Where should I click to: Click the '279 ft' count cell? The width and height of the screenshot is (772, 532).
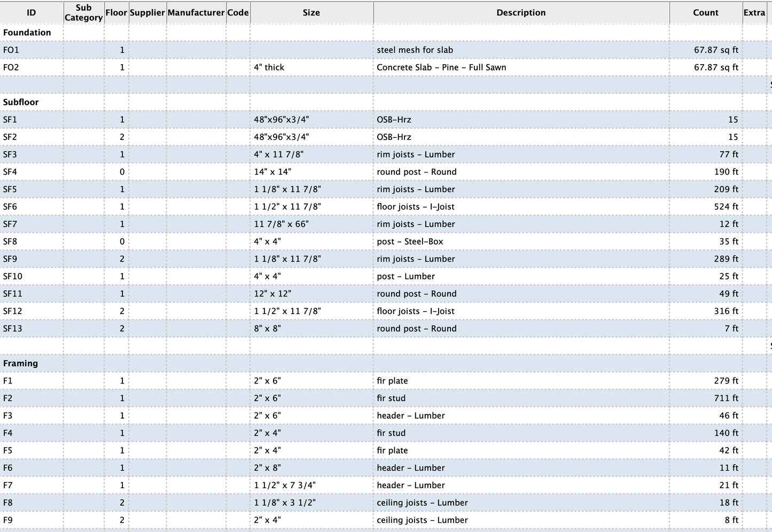pyautogui.click(x=726, y=381)
